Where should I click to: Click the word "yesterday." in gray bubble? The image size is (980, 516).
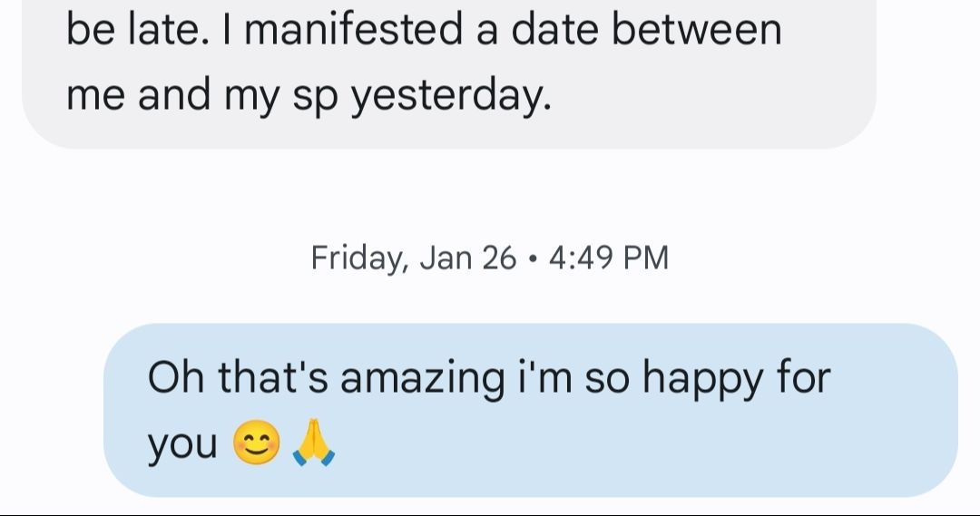(x=451, y=97)
